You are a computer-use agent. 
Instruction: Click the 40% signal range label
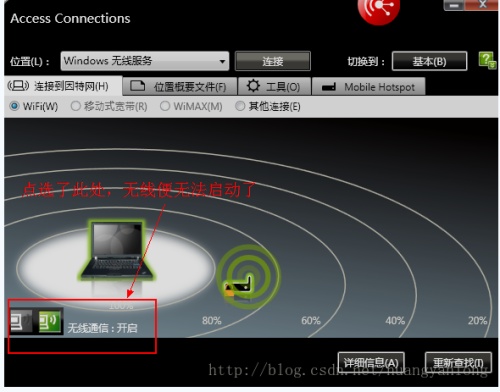click(x=395, y=321)
